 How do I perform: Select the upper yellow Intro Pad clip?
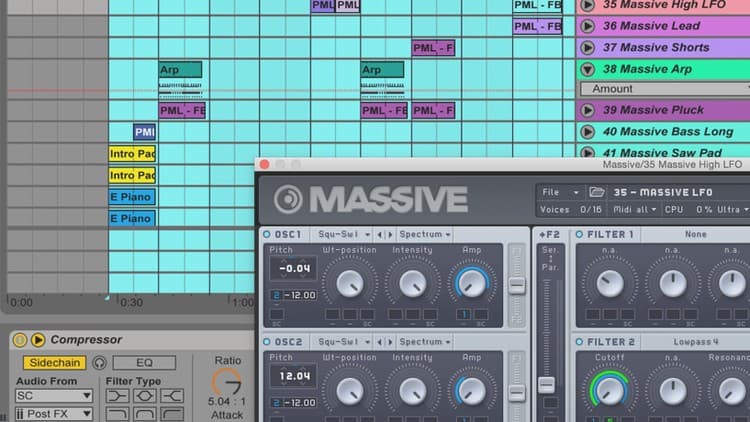[132, 154]
